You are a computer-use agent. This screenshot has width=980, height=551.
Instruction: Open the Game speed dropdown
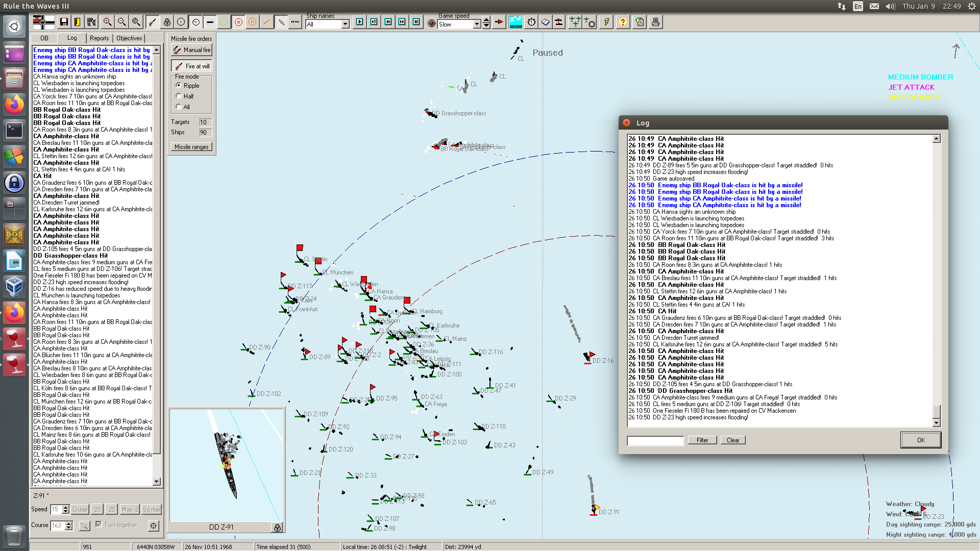pos(477,24)
